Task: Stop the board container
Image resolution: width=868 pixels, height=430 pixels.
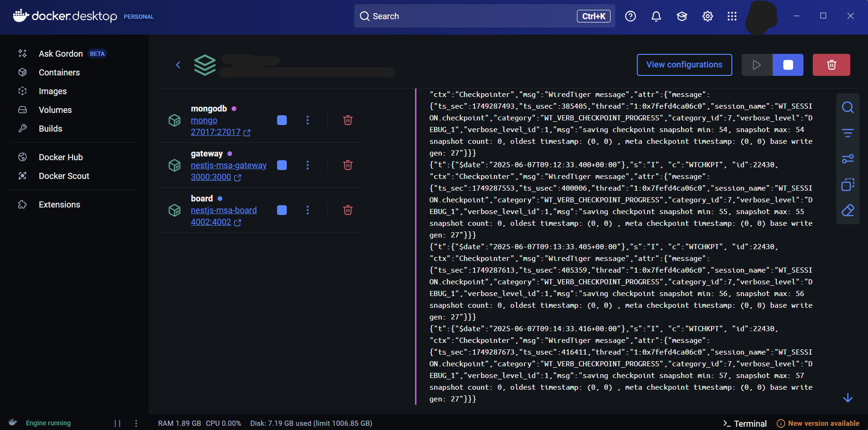Action: click(x=282, y=210)
